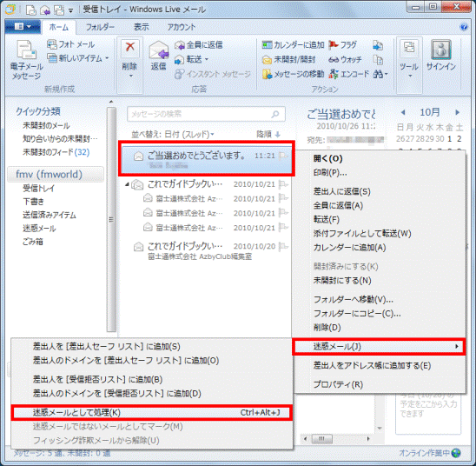Image resolution: width=476 pixels, height=466 pixels.
Task: Select Unread mail (未開封のメール) quick view
Action: 46,125
